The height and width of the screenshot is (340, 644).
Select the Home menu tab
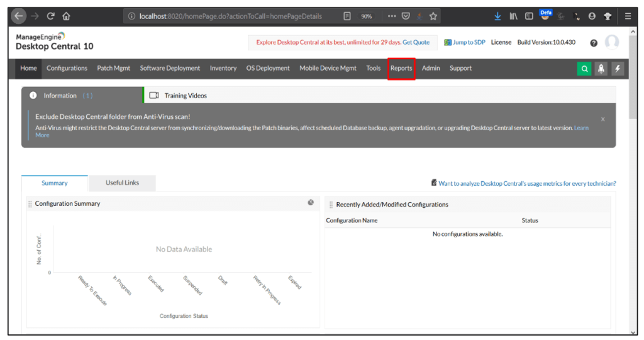(28, 68)
